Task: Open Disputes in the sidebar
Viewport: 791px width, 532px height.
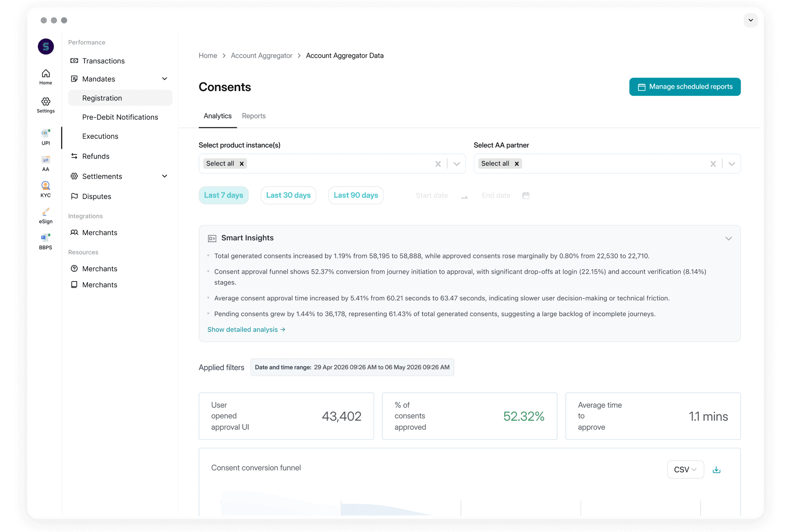Action: coord(96,197)
